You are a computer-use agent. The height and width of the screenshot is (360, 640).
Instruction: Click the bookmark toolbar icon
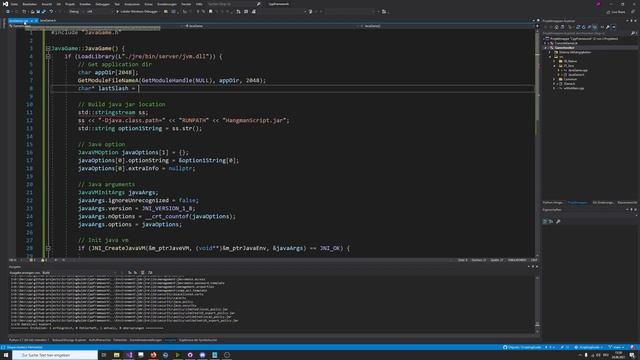[x=211, y=12]
